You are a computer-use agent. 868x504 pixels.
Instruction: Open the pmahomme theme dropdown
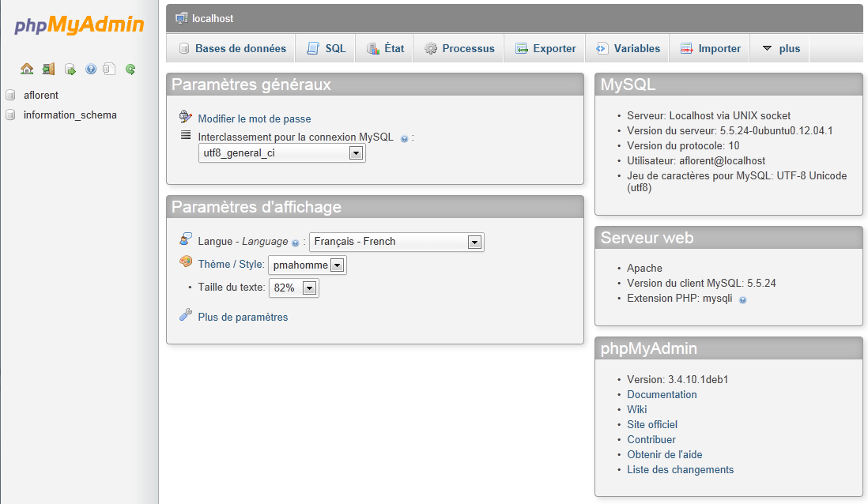pyautogui.click(x=308, y=265)
